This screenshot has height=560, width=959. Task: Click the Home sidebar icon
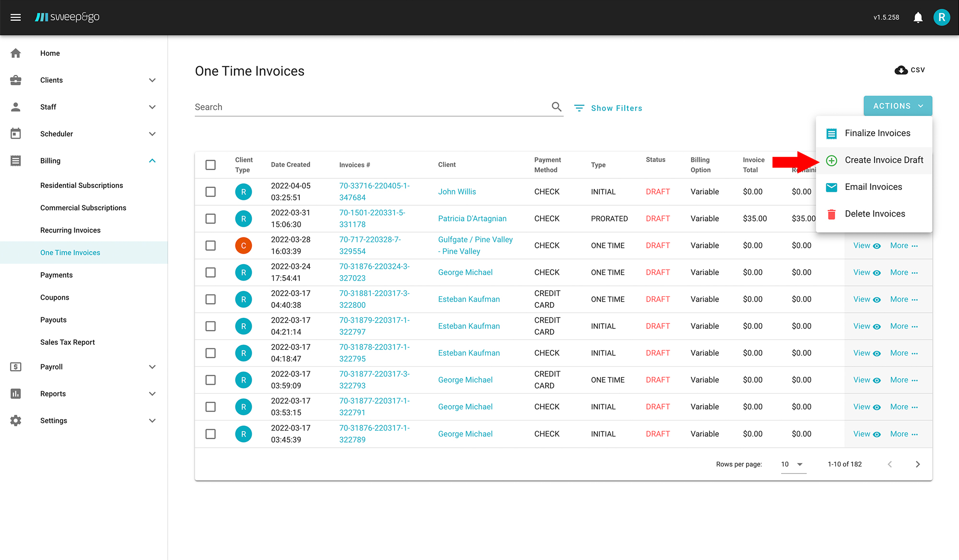[16, 53]
